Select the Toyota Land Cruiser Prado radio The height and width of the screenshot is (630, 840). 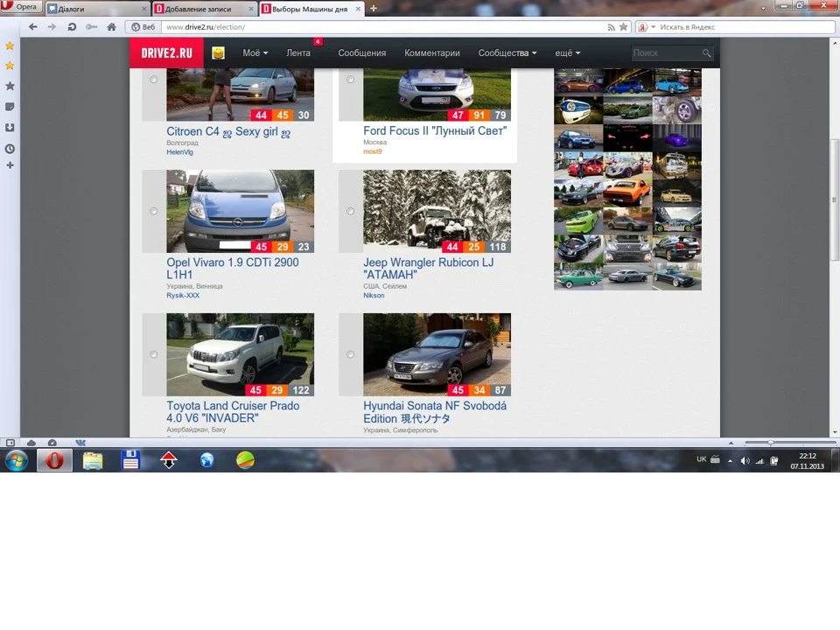tap(154, 354)
